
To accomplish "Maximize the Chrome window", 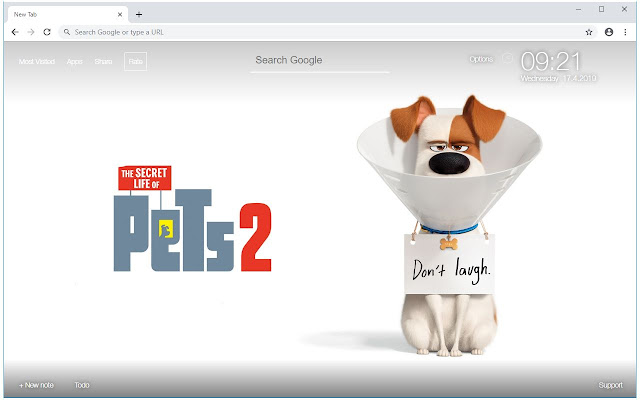I will coord(601,9).
